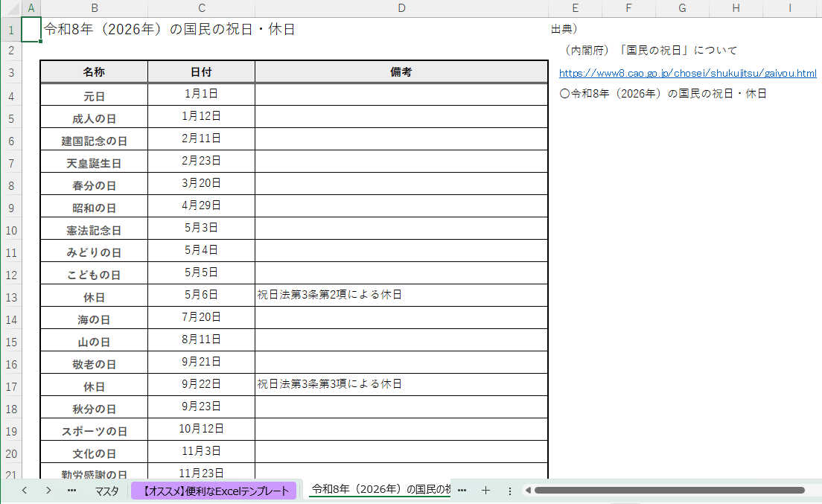Click the cell containing 祝日法第3条第3項による休日
Screen dimensions: 822x504
pos(401,384)
